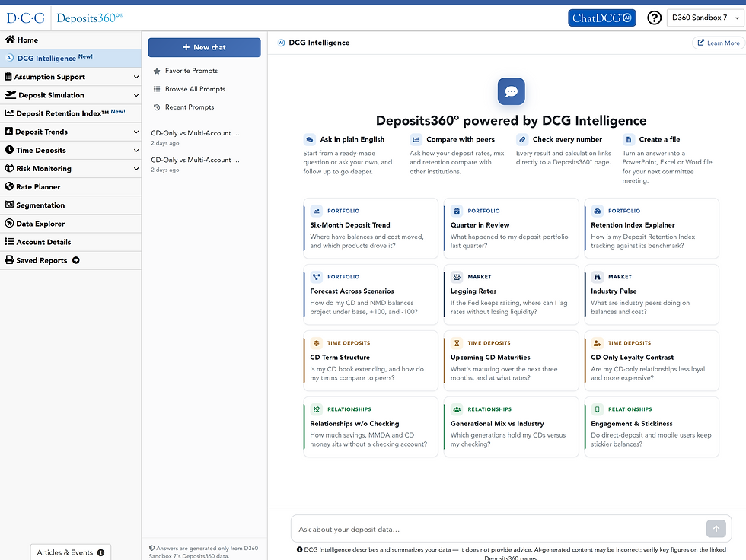Click the Deposit Retention Index chart icon
Screen dimensions: 746x560
[x=9, y=113]
